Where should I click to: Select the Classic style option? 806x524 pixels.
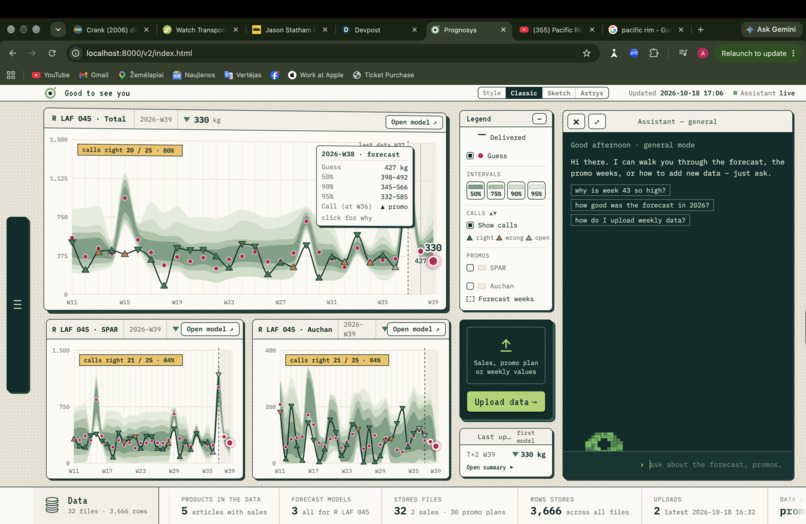point(523,93)
